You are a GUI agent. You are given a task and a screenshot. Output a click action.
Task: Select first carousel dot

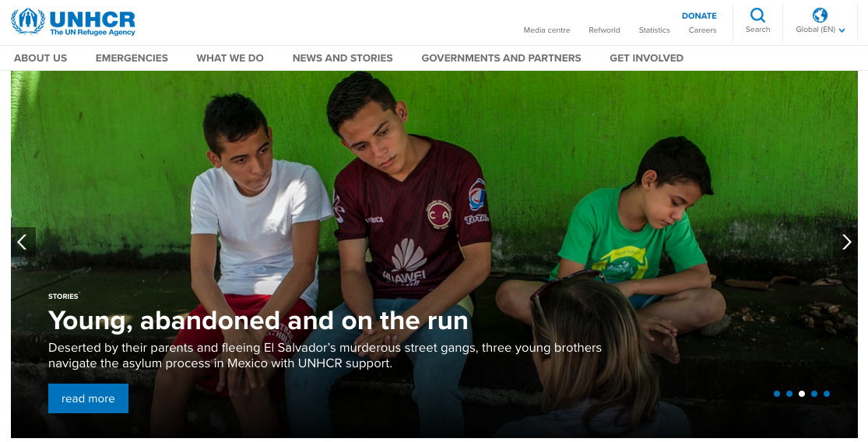pos(777,394)
